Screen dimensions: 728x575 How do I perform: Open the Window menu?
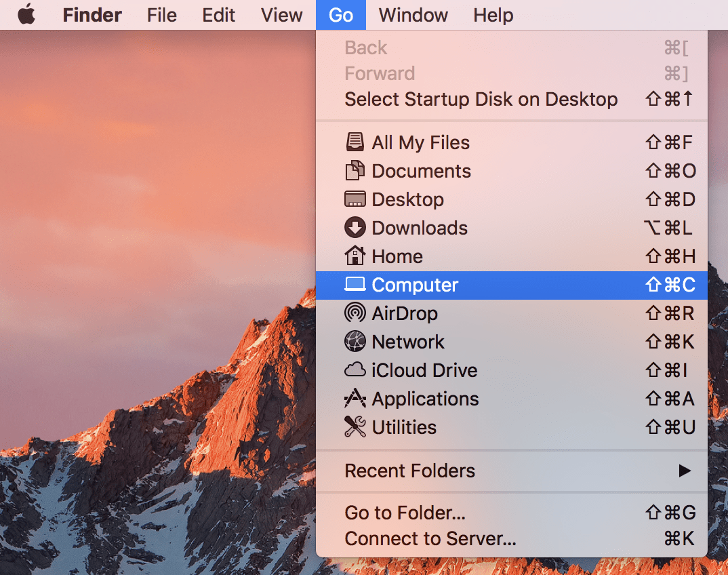413,15
